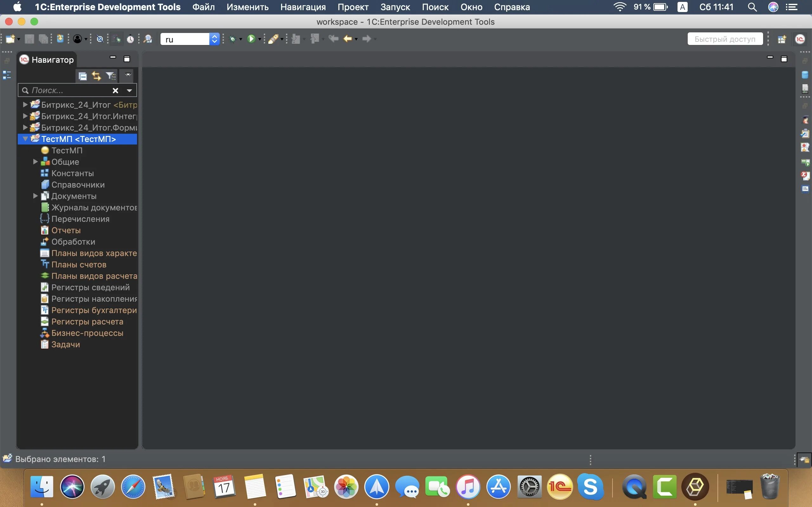Screen dimensions: 812x507
Task: Open the Проект menu
Action: pos(353,7)
